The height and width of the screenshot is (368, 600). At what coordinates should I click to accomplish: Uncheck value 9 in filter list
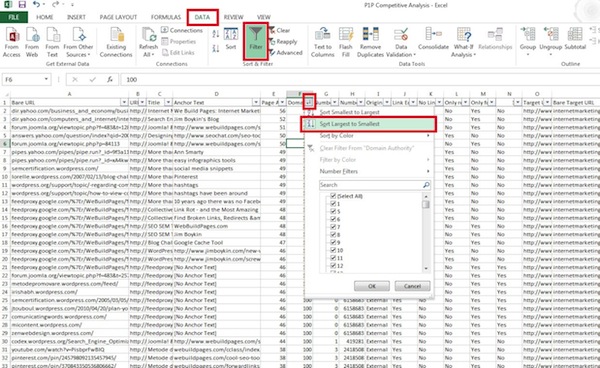click(333, 242)
